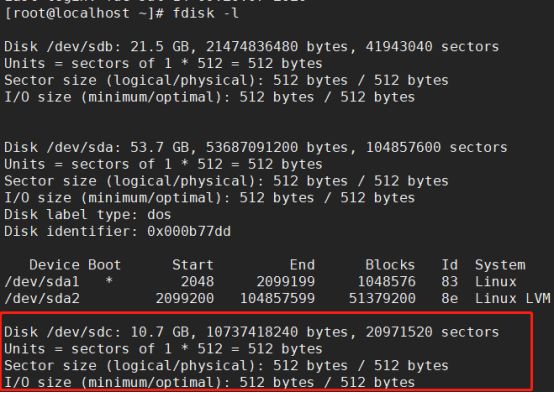The width and height of the screenshot is (554, 393).
Task: Click the /dev/sda disk header line
Action: [256, 147]
